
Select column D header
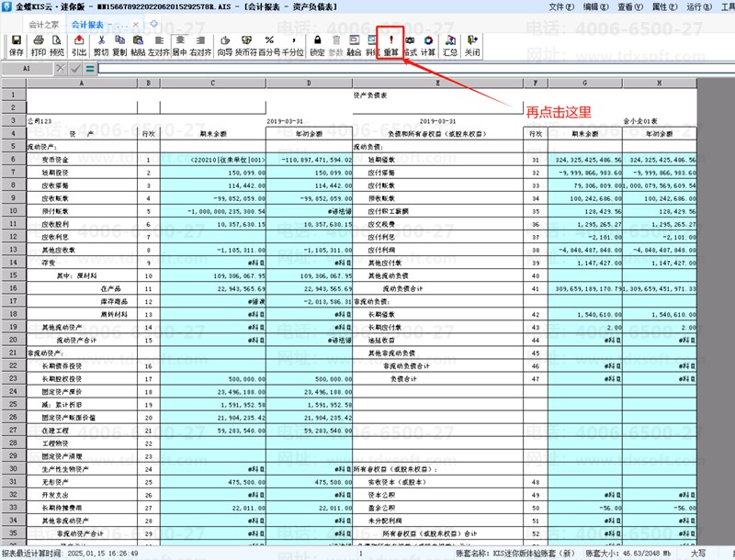[x=309, y=83]
